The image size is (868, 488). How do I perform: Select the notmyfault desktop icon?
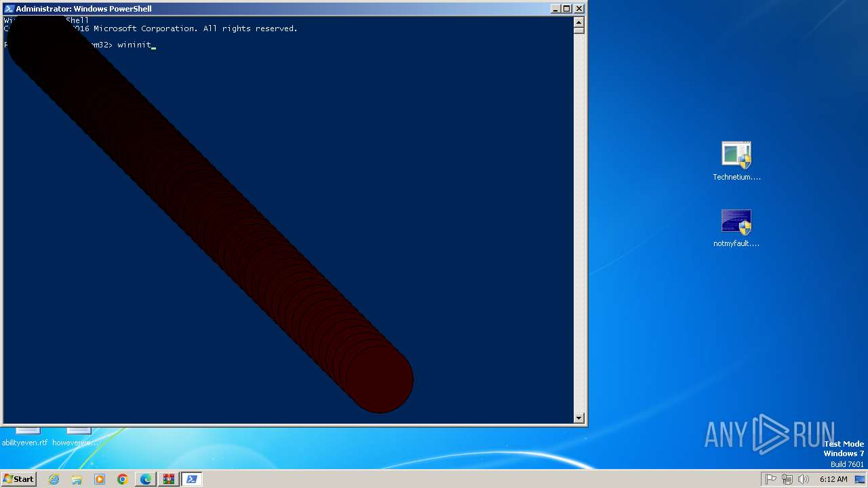click(x=736, y=228)
